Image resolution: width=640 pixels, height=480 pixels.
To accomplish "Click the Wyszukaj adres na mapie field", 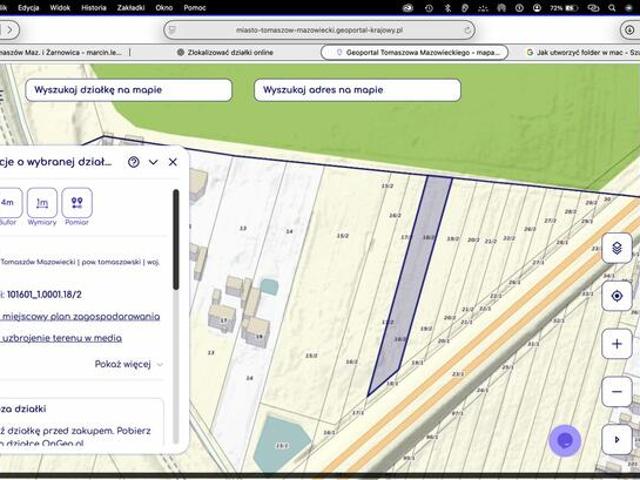I will point(357,90).
